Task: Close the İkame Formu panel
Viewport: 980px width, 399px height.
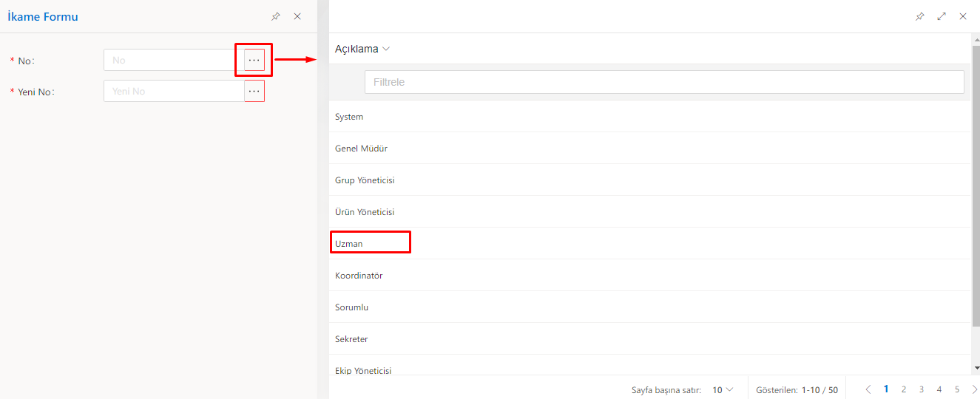Action: coord(297,16)
